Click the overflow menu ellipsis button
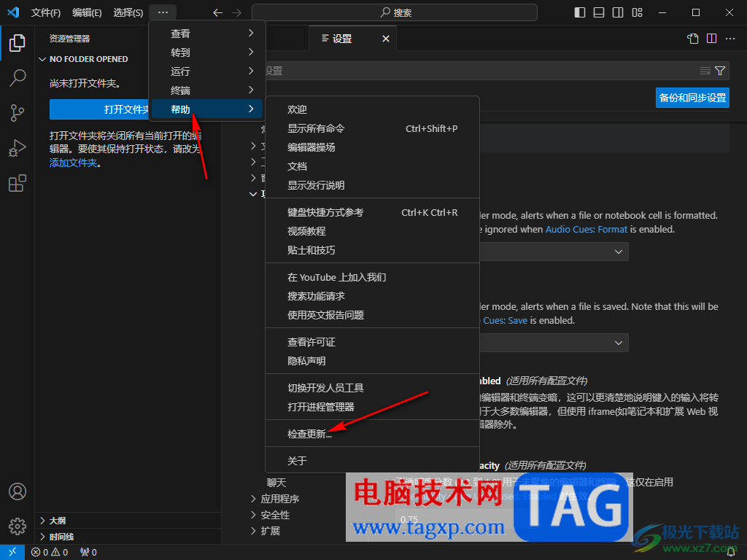The height and width of the screenshot is (560, 747). (163, 12)
